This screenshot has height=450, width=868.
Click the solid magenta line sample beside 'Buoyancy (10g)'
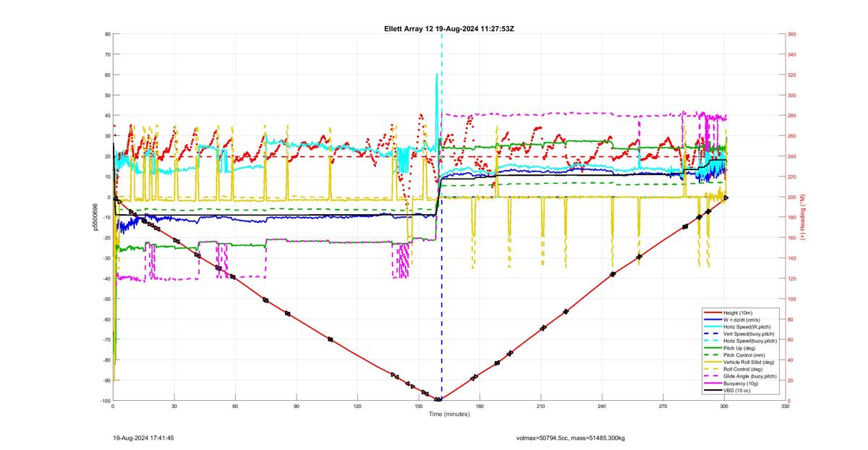coord(712,383)
